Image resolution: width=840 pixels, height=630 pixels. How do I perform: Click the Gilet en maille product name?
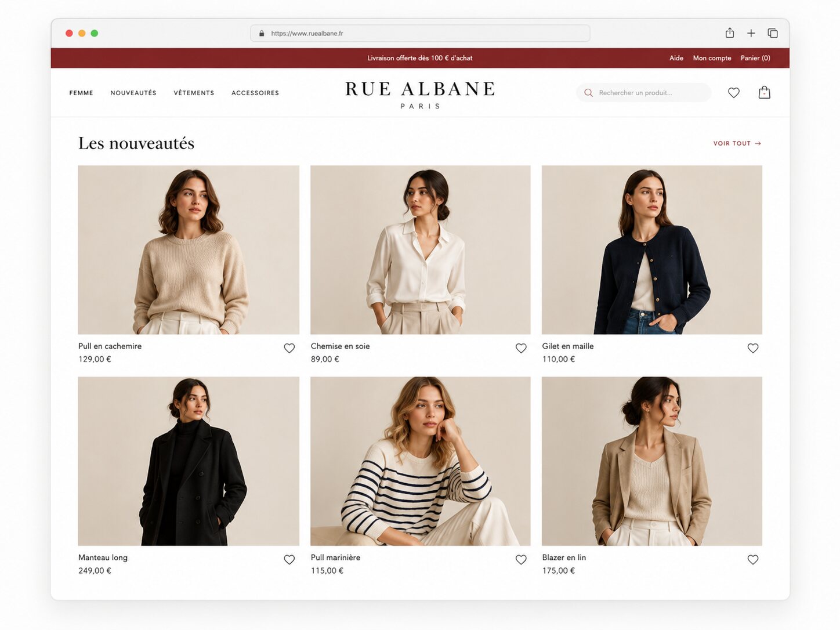tap(568, 346)
